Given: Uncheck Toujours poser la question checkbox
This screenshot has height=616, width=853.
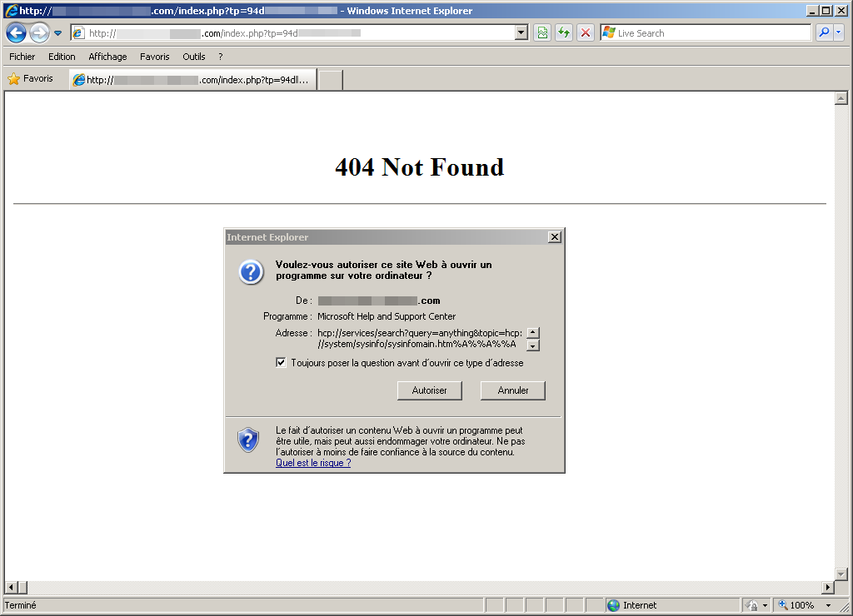Looking at the screenshot, I should tap(281, 363).
